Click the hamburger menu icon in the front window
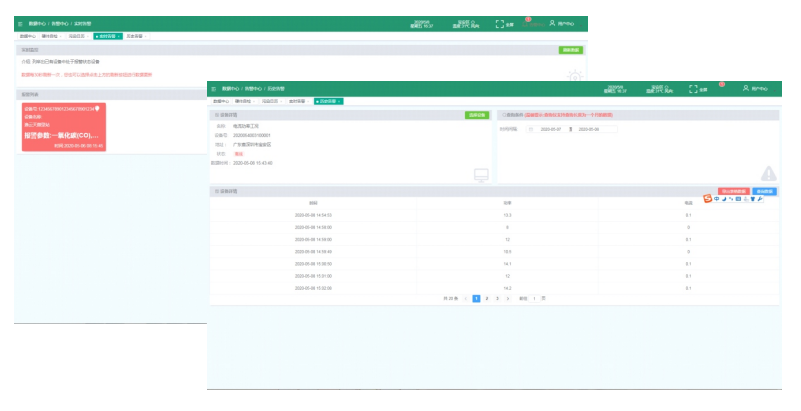This screenshot has width=801, height=411. 214,89
